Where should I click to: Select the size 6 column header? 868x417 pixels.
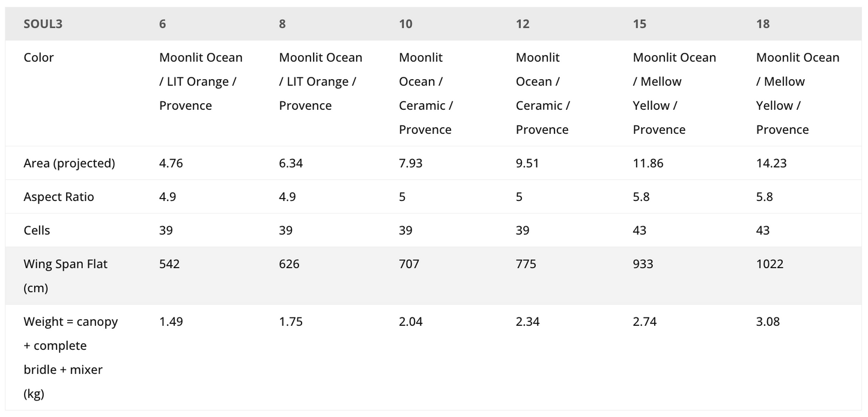pyautogui.click(x=163, y=24)
